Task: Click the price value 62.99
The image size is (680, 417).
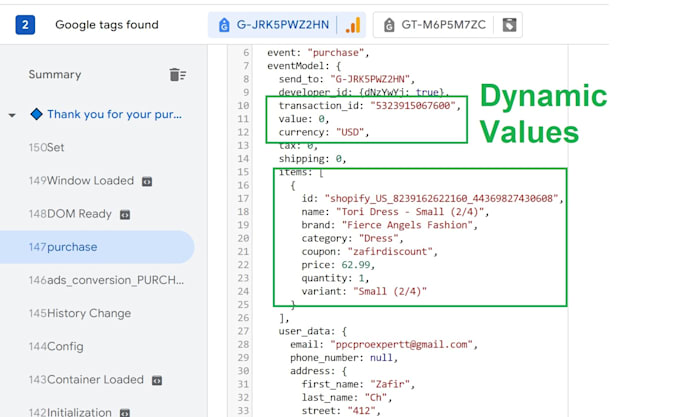Action: 356,265
